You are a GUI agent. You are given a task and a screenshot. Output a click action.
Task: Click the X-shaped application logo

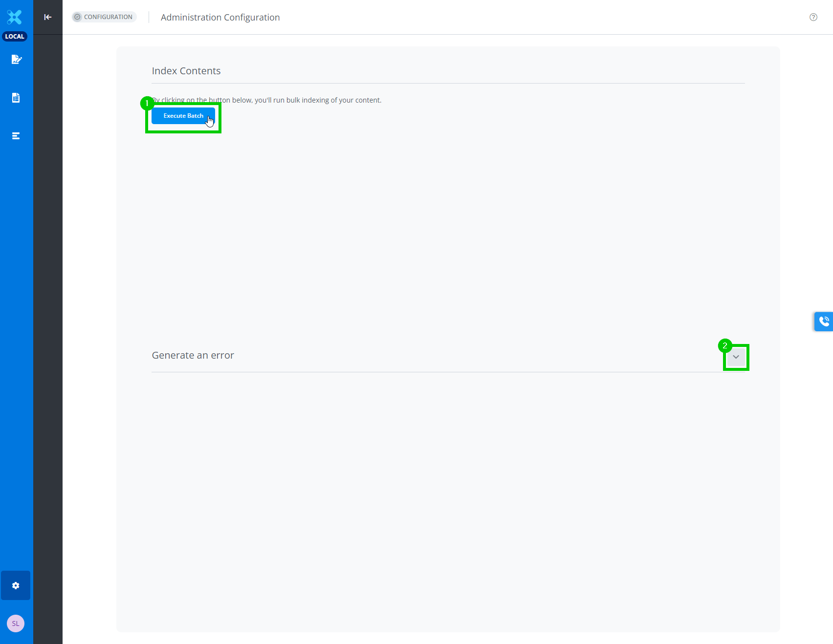coord(15,17)
